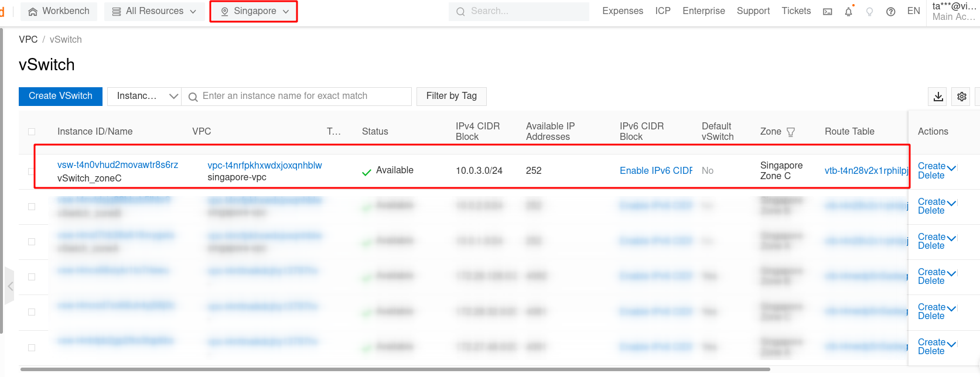
Task: Open column settings gear icon
Action: click(x=961, y=97)
